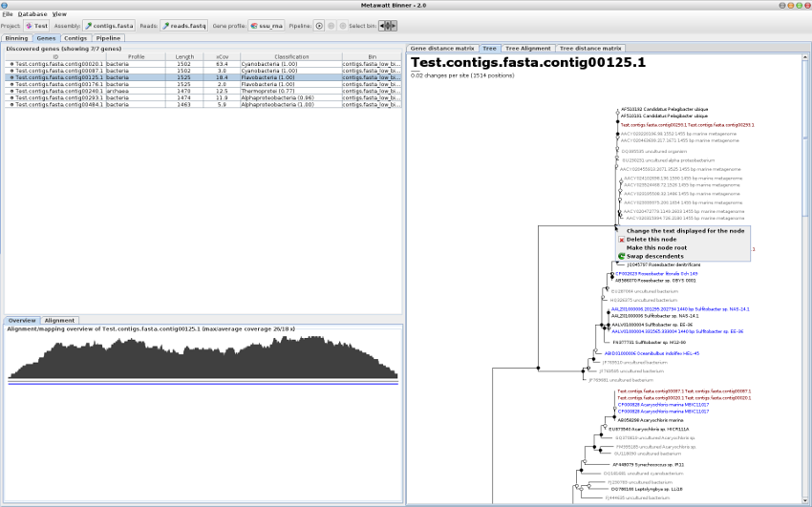
Task: Switch to the Gene distance matrix tab
Action: [x=441, y=47]
